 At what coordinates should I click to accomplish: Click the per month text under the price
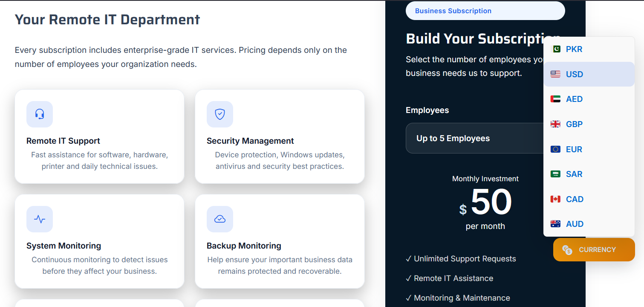485,226
